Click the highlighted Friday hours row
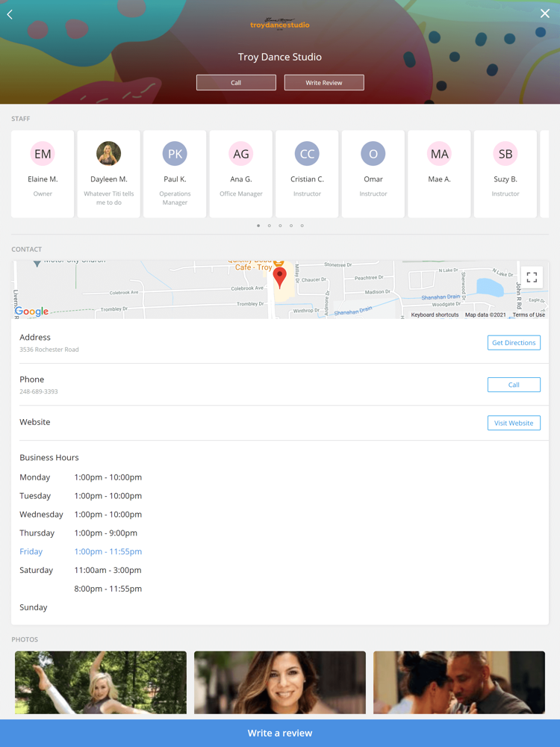 point(81,551)
